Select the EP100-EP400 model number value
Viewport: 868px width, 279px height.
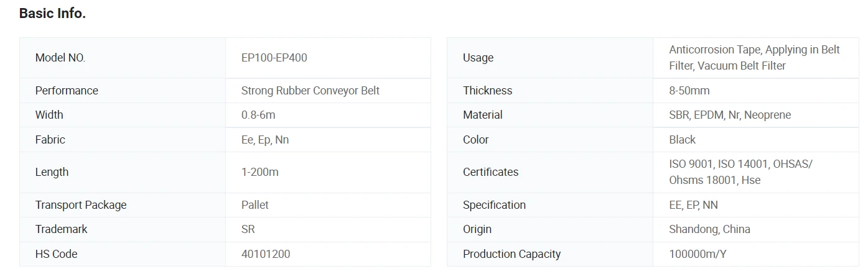click(274, 58)
